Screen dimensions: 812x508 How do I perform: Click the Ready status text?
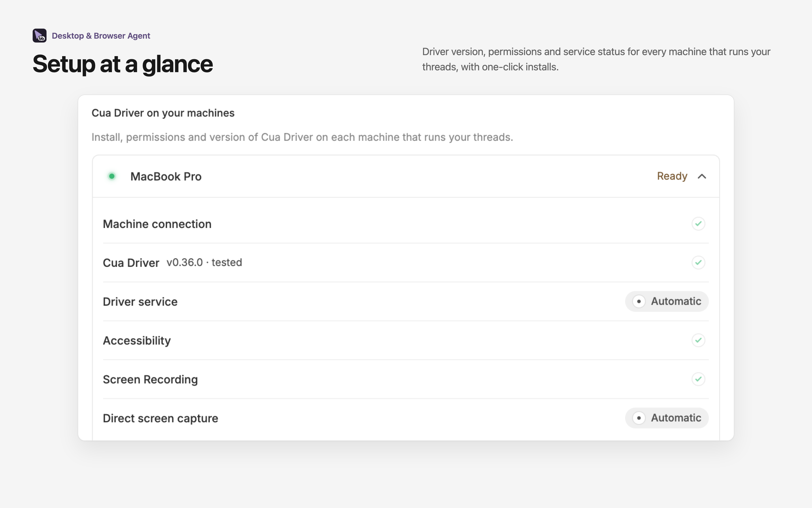point(672,176)
